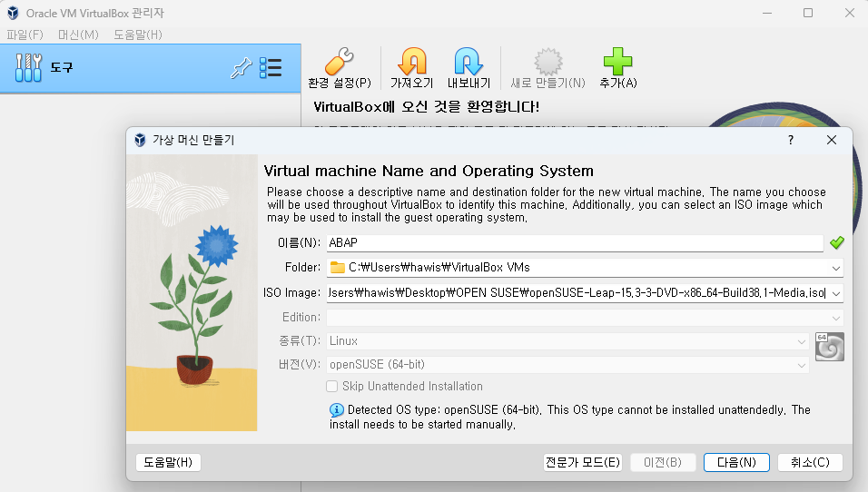Click the green checkmark next to name

(x=837, y=242)
